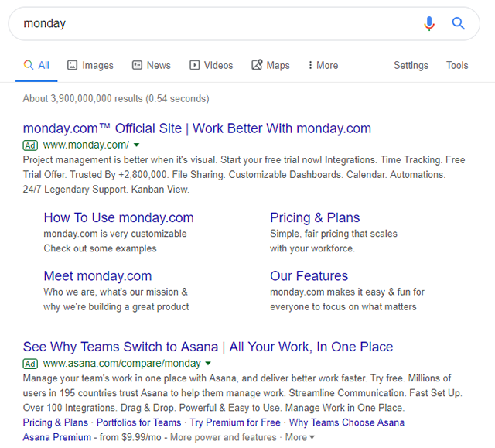495x448 pixels.
Task: Expand the asana.com ad URL dropdown arrow
Action: click(x=208, y=363)
